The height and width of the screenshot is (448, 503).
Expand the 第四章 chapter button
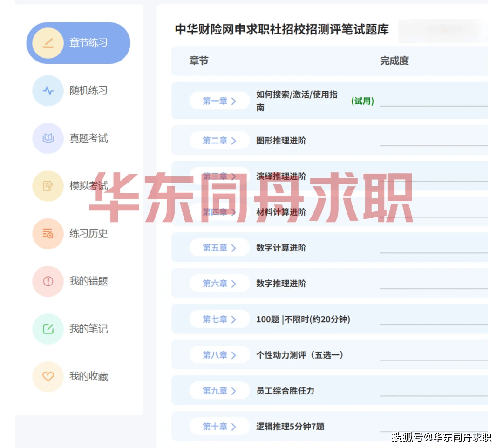pos(219,212)
